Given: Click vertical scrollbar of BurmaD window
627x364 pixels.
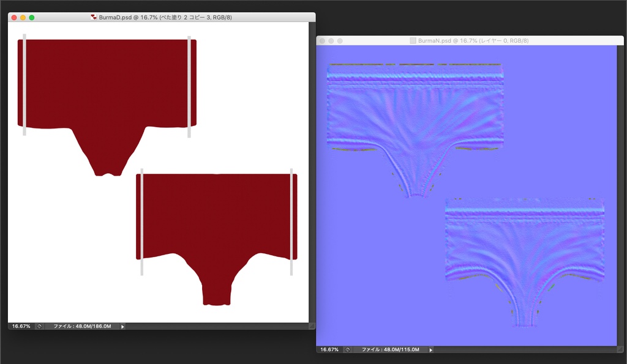Looking at the screenshot, I should tap(312, 172).
